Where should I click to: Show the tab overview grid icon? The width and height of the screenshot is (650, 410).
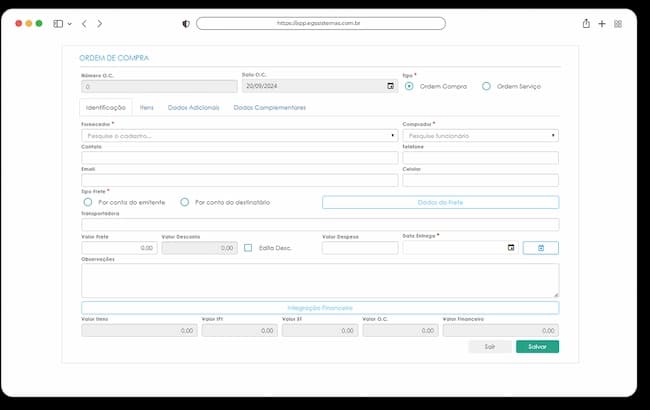coord(618,24)
